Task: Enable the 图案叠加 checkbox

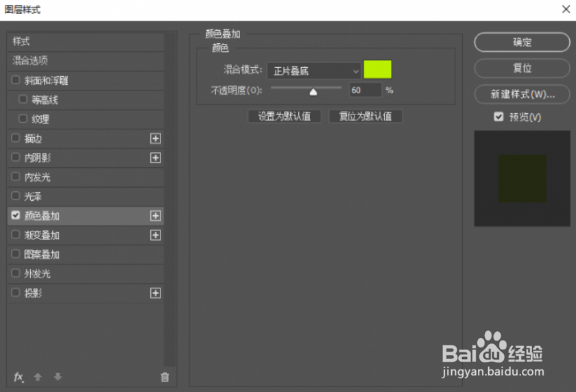Action: (15, 254)
